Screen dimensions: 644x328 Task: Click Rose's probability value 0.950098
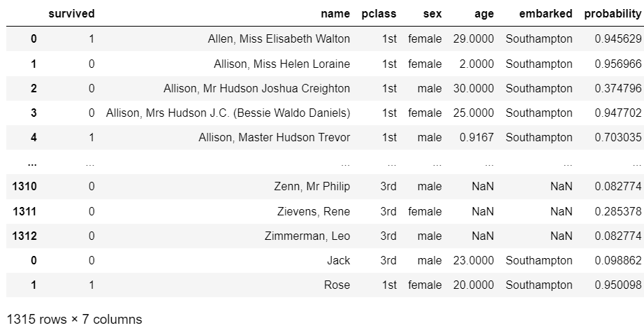[x=618, y=285]
